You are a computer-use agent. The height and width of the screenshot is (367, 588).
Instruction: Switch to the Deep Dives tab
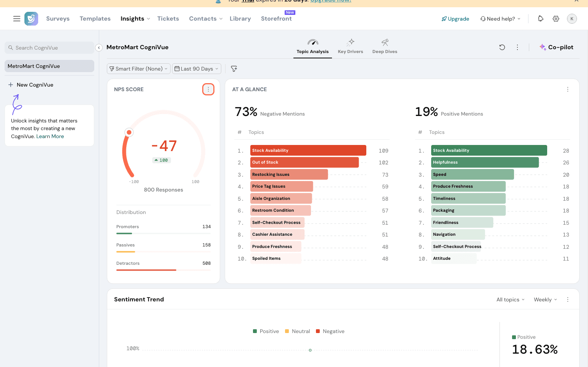tap(385, 47)
